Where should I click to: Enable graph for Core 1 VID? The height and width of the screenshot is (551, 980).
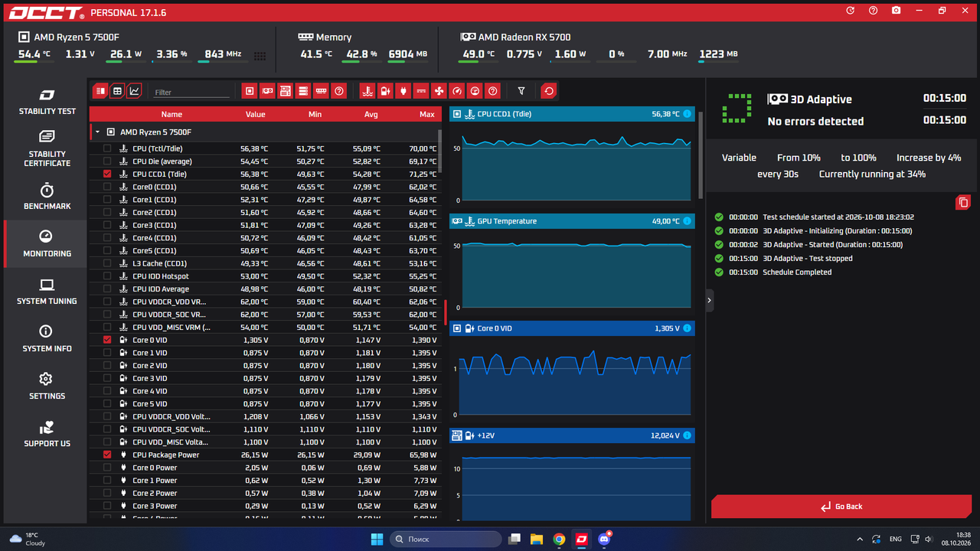[x=107, y=353]
